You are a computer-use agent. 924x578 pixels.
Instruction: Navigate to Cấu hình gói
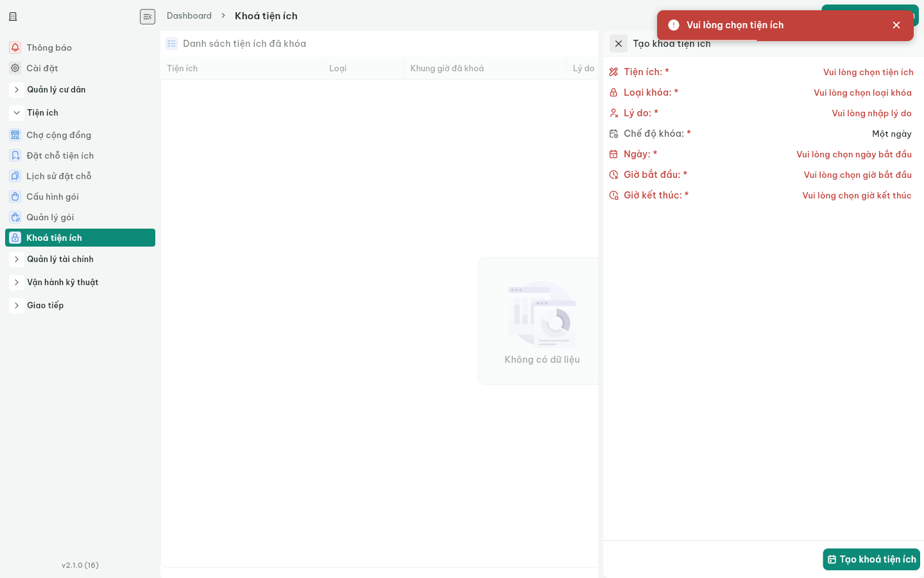[x=80, y=197]
